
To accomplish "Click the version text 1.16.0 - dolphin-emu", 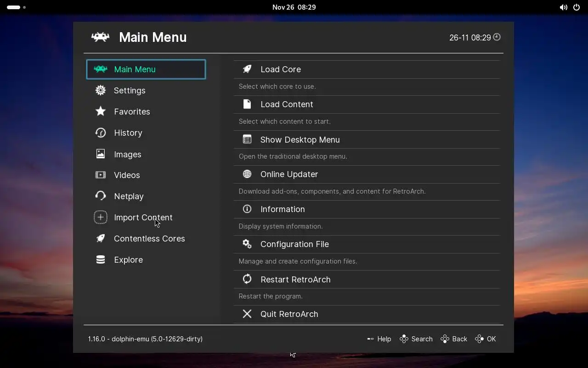I will 145,339.
